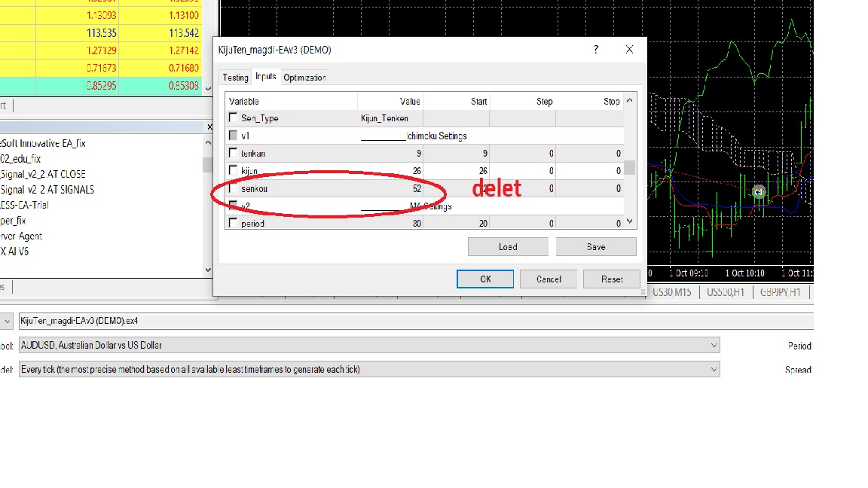Close the navigator panel with X icon
Viewport: 868px width, 488px height.
pyautogui.click(x=209, y=127)
